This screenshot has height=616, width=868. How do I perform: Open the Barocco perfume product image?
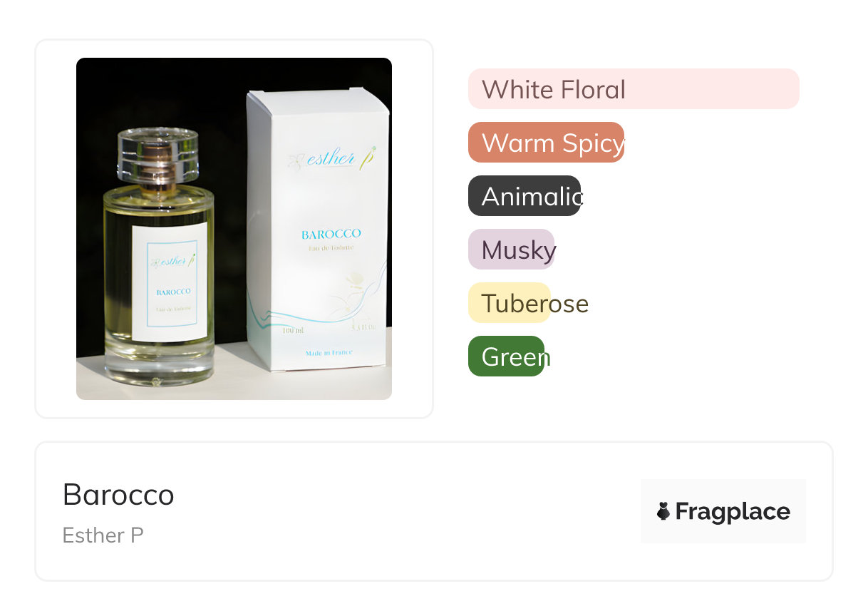(x=234, y=229)
